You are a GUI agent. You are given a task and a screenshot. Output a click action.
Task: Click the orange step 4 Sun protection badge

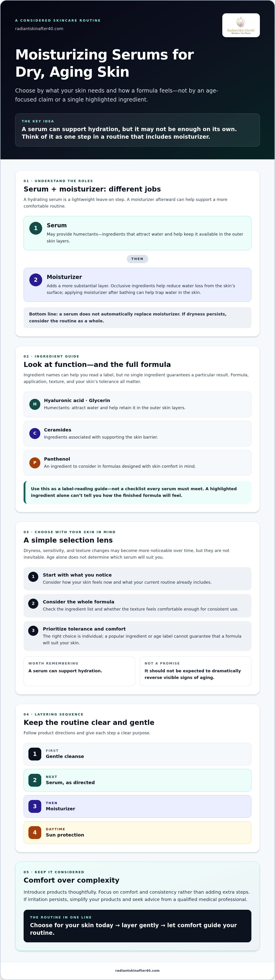pyautogui.click(x=35, y=832)
